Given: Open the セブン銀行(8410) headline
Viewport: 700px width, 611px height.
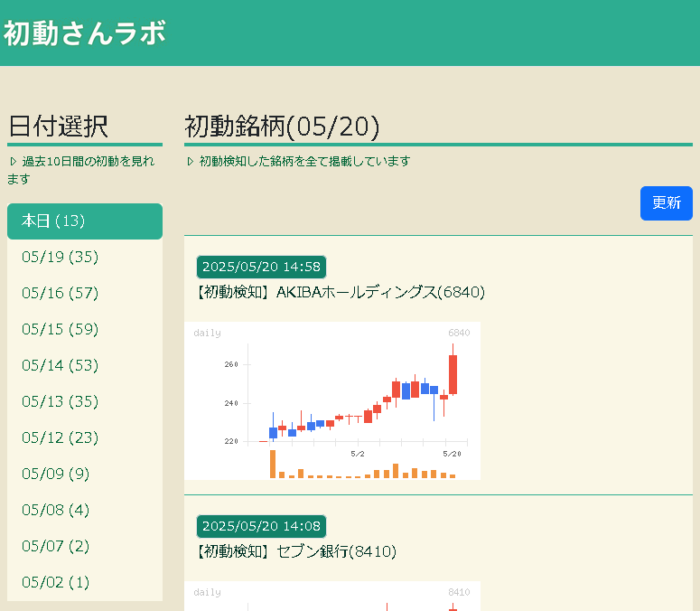Looking at the screenshot, I should click(297, 551).
